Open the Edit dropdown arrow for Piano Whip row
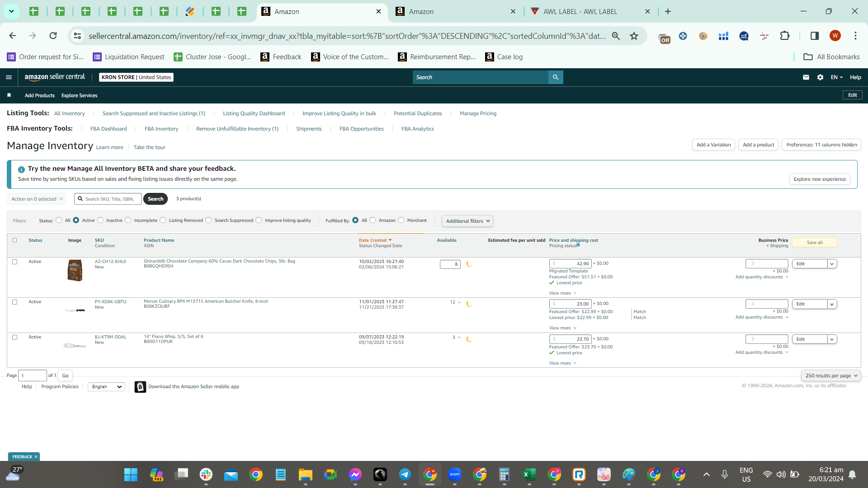Screen dimensions: 868x488 point(832,339)
